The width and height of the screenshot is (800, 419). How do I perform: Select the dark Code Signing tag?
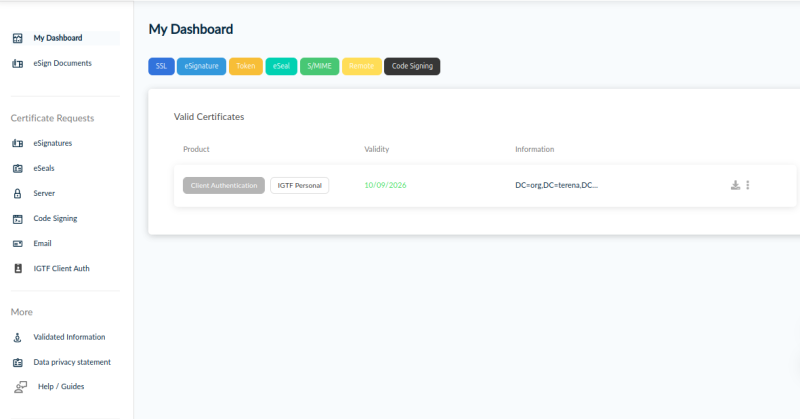[x=412, y=66]
